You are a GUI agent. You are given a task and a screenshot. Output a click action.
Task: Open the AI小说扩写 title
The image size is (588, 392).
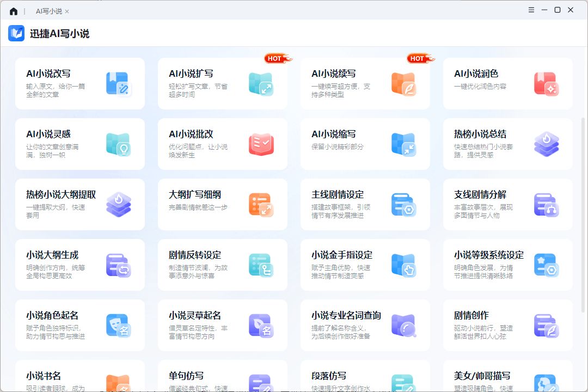click(191, 73)
